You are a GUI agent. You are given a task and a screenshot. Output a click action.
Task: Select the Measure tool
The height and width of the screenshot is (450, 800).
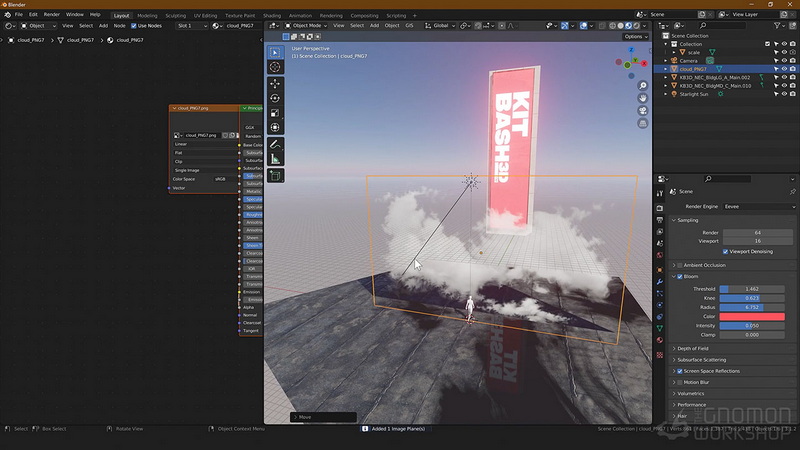[x=275, y=159]
